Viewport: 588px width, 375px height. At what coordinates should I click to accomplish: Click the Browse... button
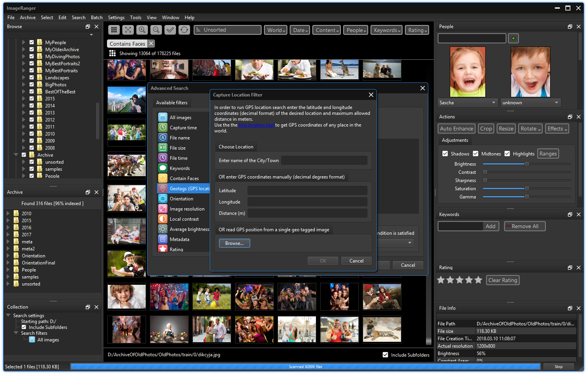pyautogui.click(x=235, y=243)
